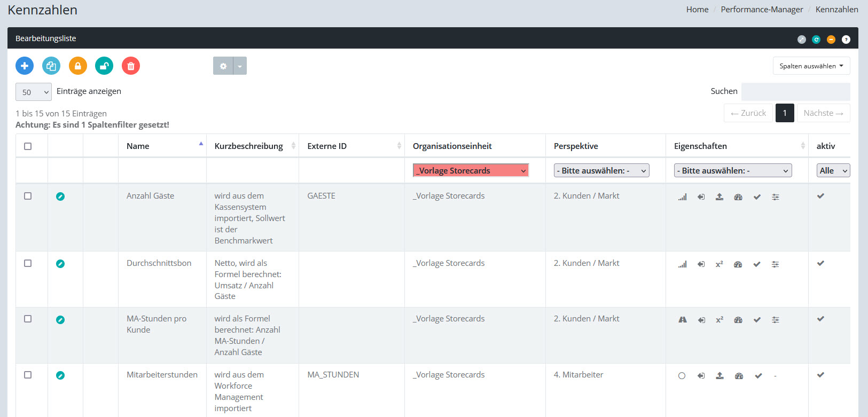Click the help question mark icon
868x417 pixels.
pos(846,40)
